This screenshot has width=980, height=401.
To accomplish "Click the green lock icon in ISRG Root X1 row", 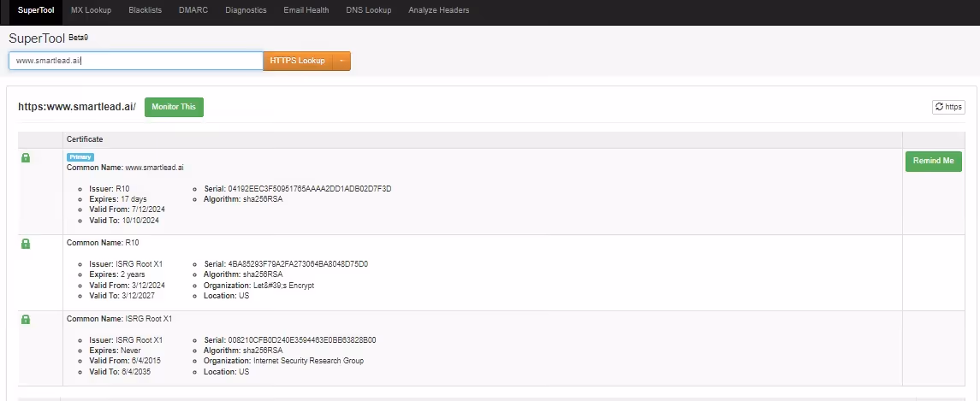I will [x=26, y=320].
